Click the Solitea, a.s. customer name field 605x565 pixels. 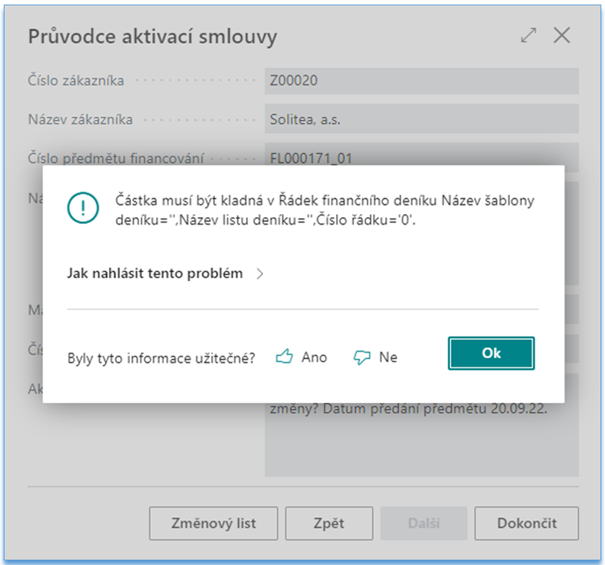421,119
